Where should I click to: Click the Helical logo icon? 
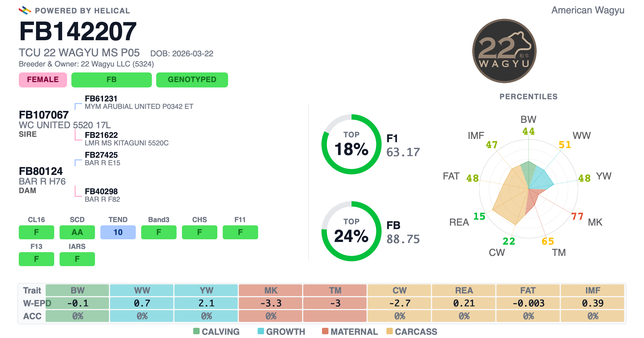point(25,10)
